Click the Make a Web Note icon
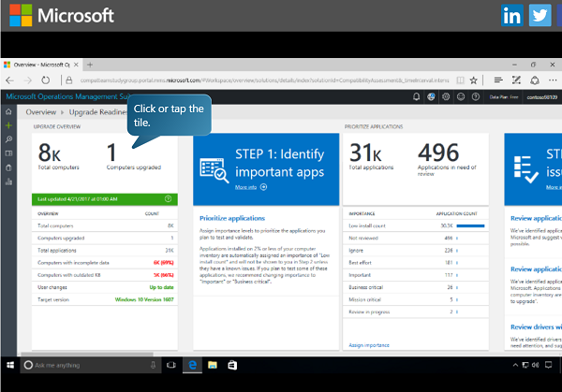562x392 pixels. coord(516,80)
